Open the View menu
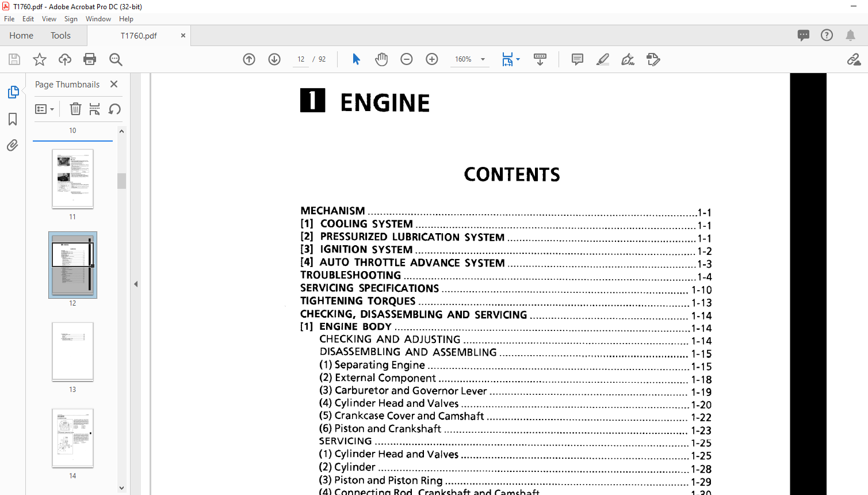868x495 pixels. click(49, 19)
